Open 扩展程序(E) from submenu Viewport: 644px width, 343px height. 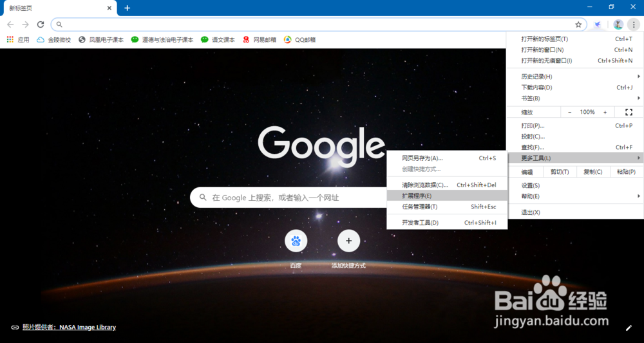(448, 196)
